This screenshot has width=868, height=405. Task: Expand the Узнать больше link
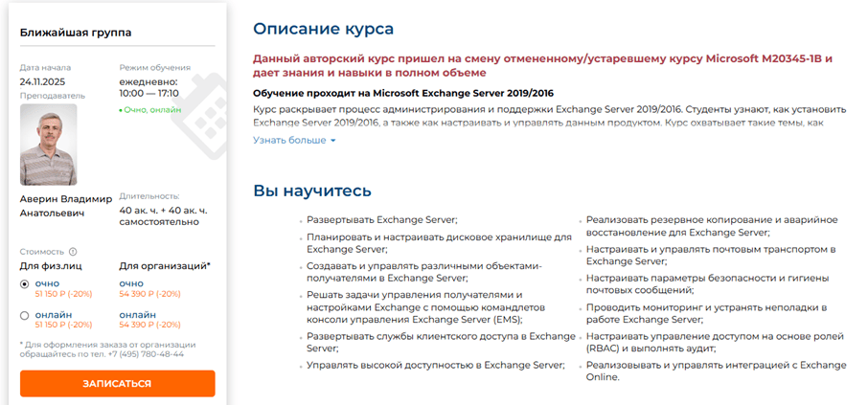pyautogui.click(x=294, y=141)
